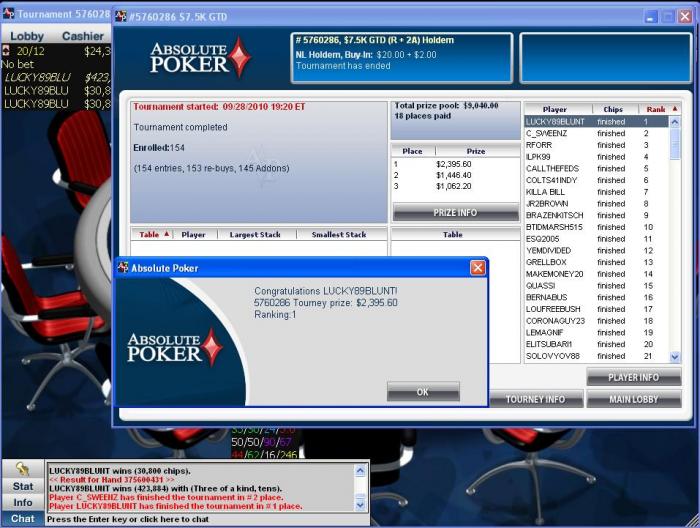
Task: Select player ILPK99 in standings
Action: point(596,157)
